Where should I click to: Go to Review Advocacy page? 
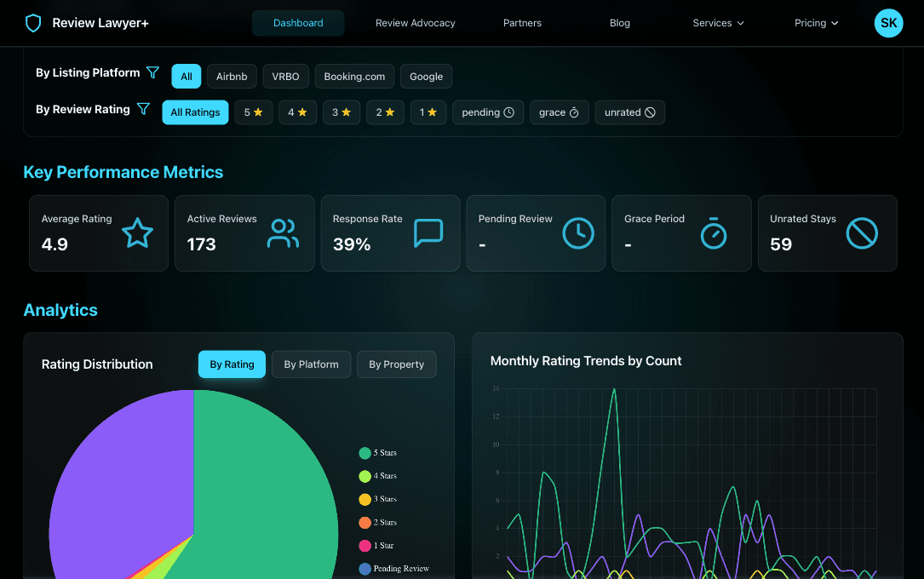pos(416,23)
